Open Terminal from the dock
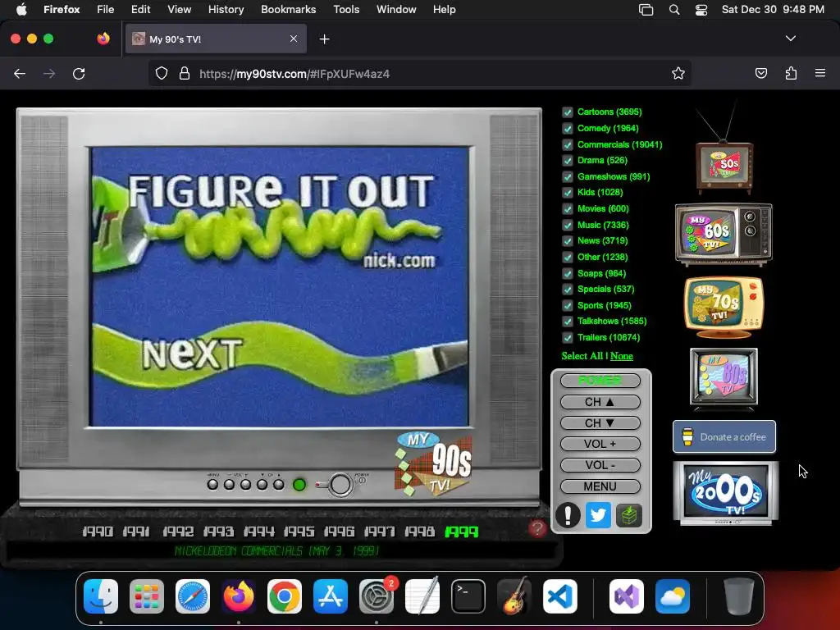Image resolution: width=840 pixels, height=630 pixels. coord(468,596)
